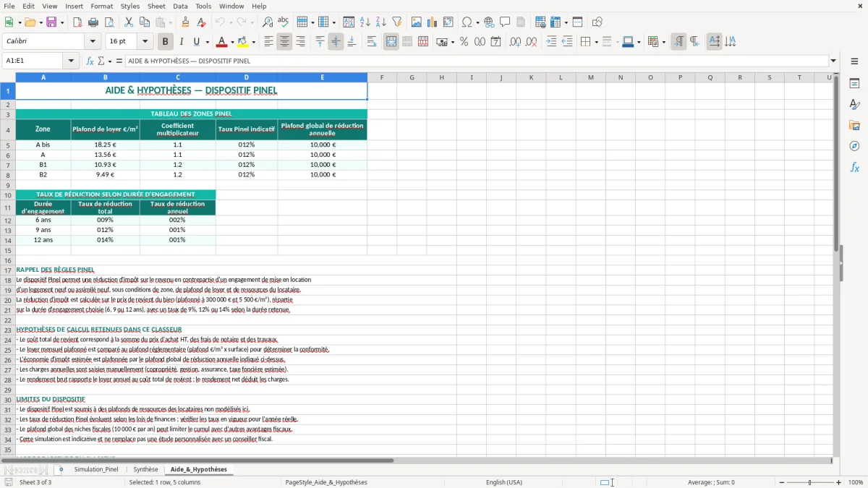868x488 pixels.
Task: Click the Insert Pivot Table icon
Action: [x=448, y=22]
